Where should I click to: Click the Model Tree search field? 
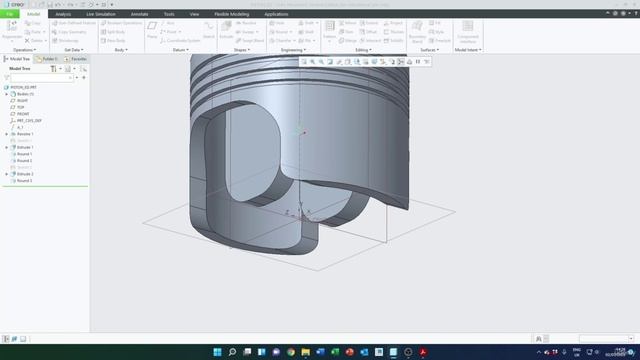(42, 78)
